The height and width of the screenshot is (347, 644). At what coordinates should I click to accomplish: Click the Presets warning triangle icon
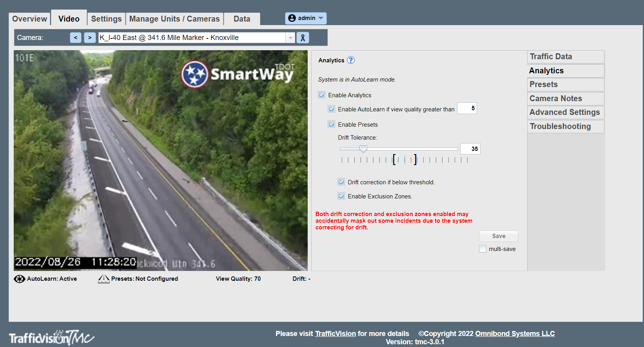(x=103, y=279)
